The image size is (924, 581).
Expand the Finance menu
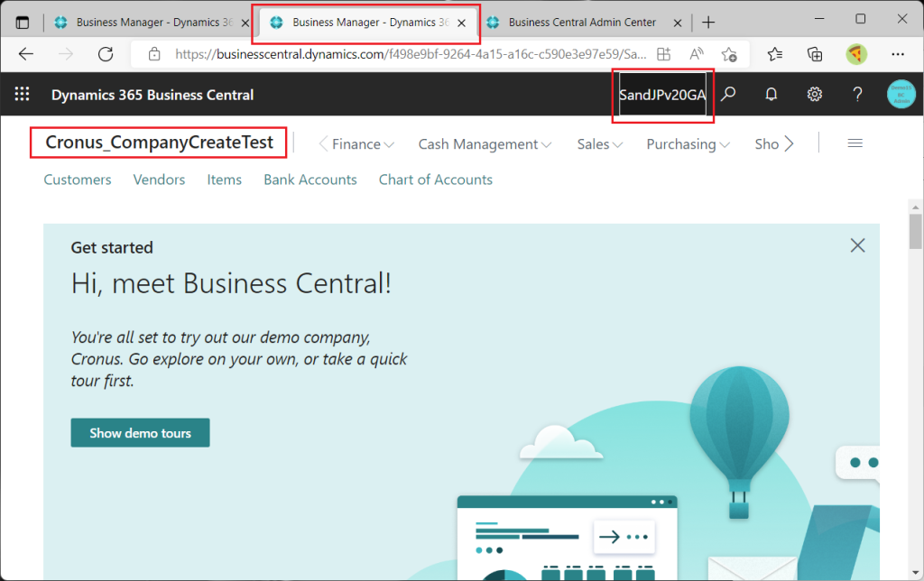[363, 144]
